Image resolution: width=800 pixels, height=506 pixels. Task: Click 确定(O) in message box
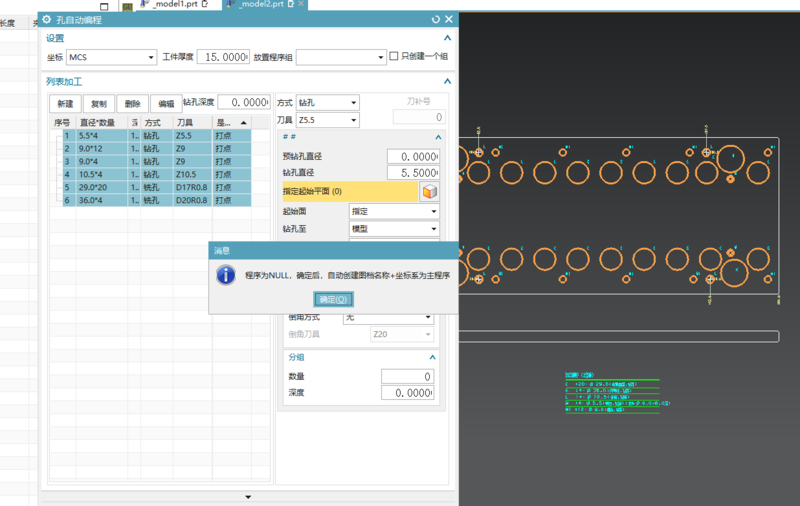(333, 299)
